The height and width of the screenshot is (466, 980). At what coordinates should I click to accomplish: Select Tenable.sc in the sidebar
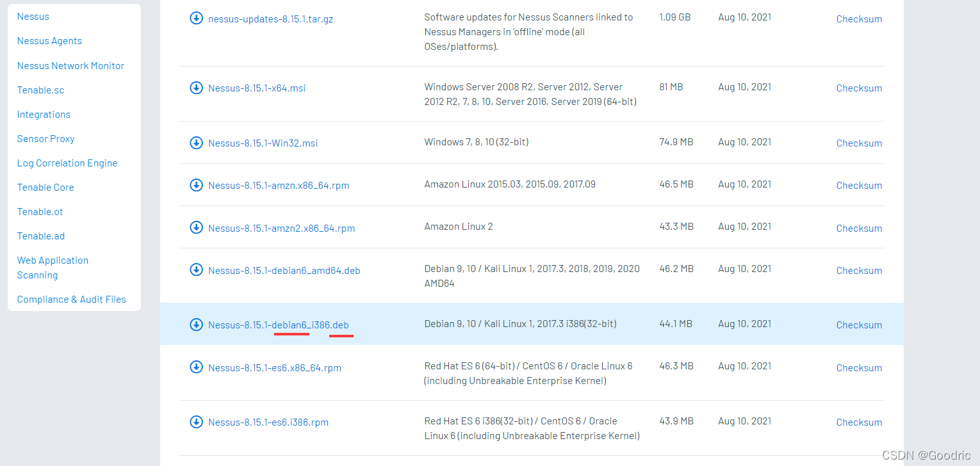click(41, 90)
